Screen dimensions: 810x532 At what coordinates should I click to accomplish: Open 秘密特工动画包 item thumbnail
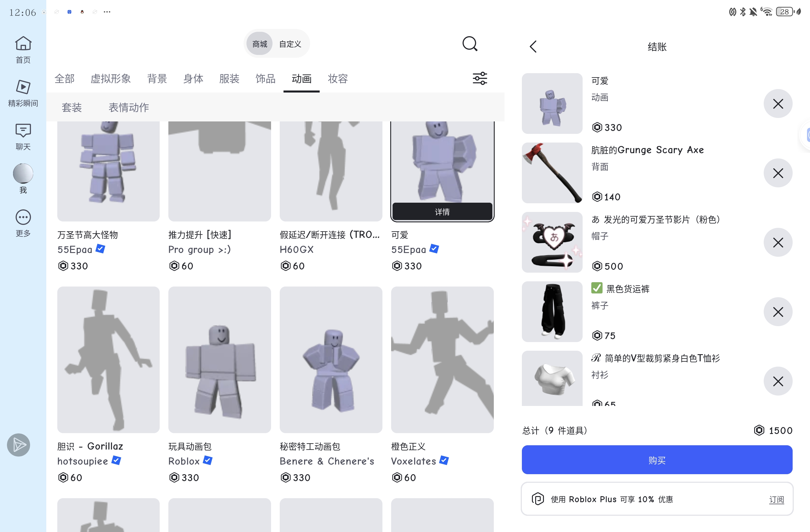(x=331, y=360)
